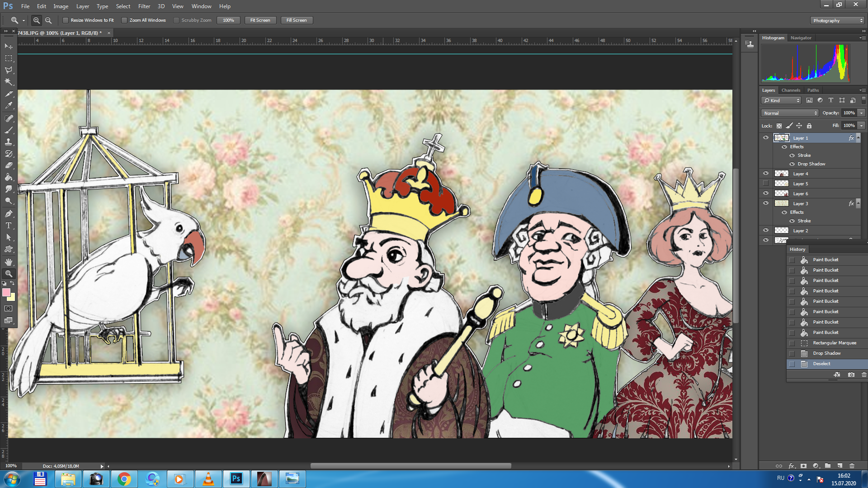The width and height of the screenshot is (868, 488).
Task: Toggle Drop Shadow effect visibility
Action: 792,164
